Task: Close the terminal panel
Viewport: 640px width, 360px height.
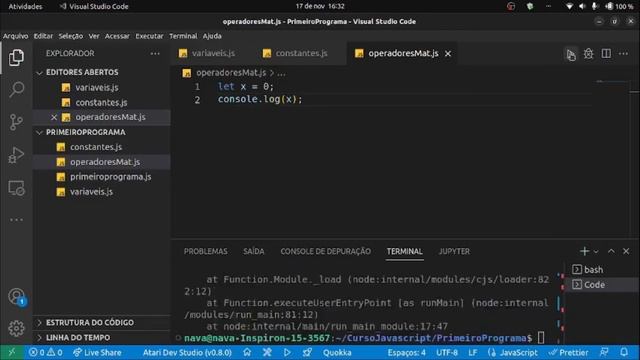Action: pos(626,251)
